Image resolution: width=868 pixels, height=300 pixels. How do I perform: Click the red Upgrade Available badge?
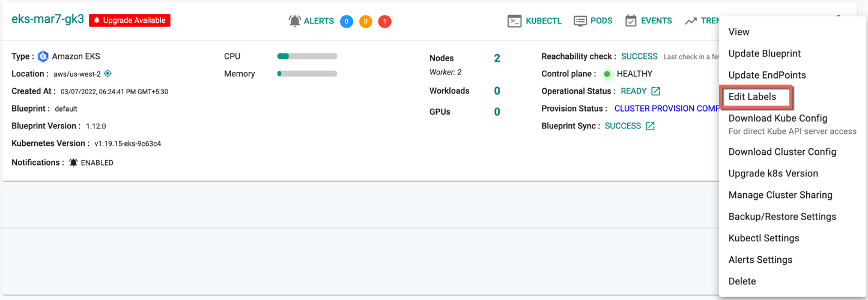(130, 20)
